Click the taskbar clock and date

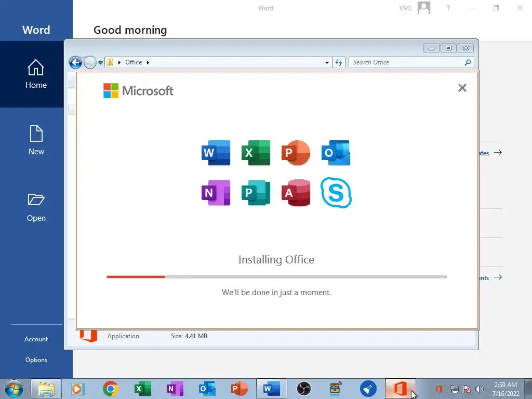pos(506,389)
